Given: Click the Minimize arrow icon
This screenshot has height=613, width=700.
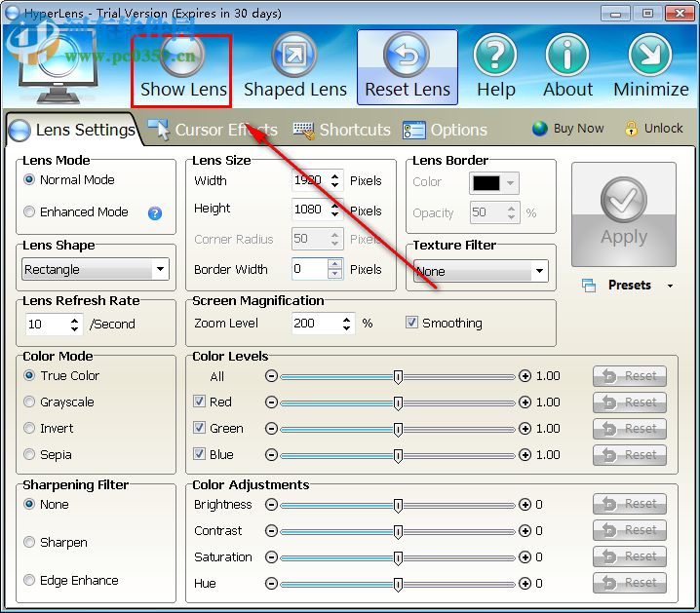Looking at the screenshot, I should pyautogui.click(x=650, y=56).
